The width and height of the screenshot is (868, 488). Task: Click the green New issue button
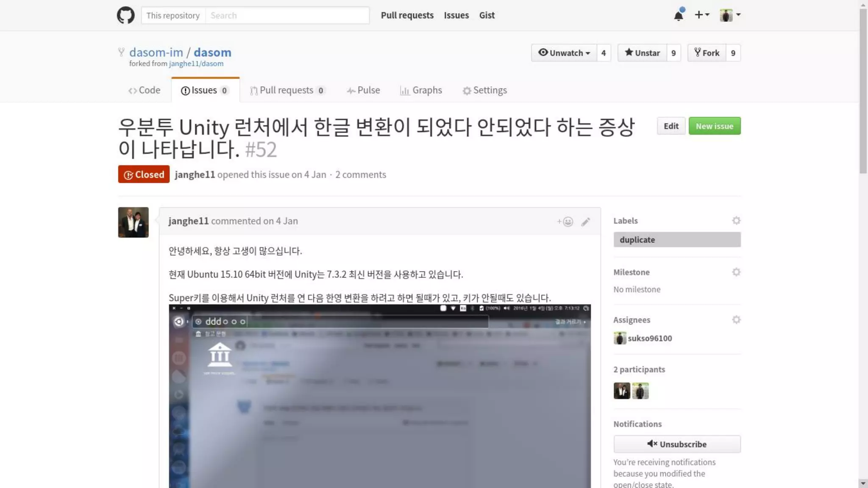tap(714, 126)
